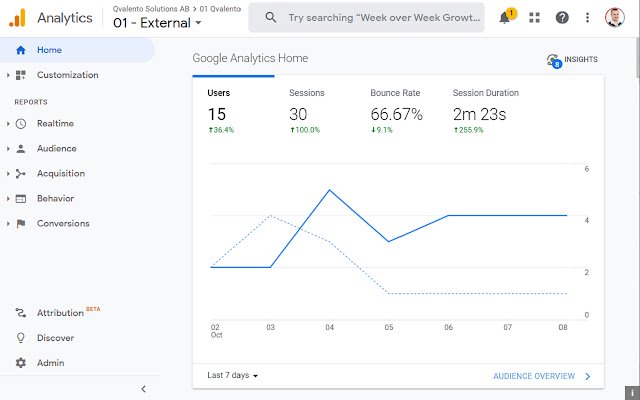Expand the Behavior reports arrow
640x400 pixels.
pyautogui.click(x=8, y=199)
